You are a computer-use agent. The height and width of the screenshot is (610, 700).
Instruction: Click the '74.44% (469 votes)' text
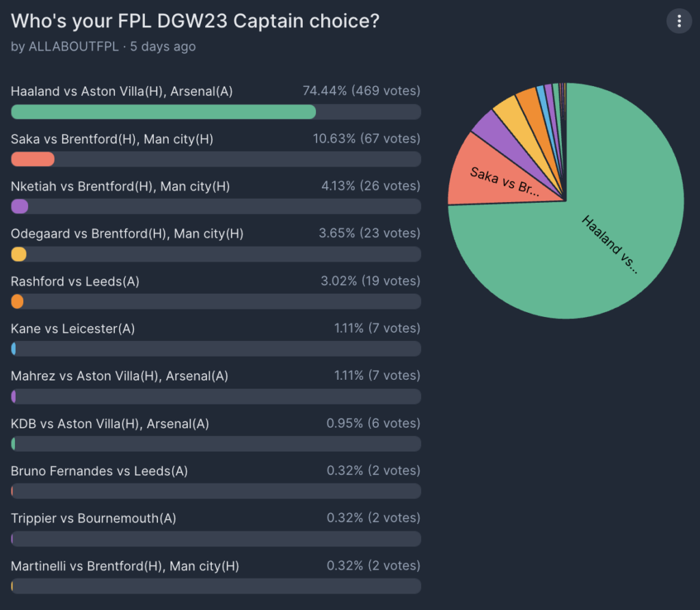[x=362, y=90]
